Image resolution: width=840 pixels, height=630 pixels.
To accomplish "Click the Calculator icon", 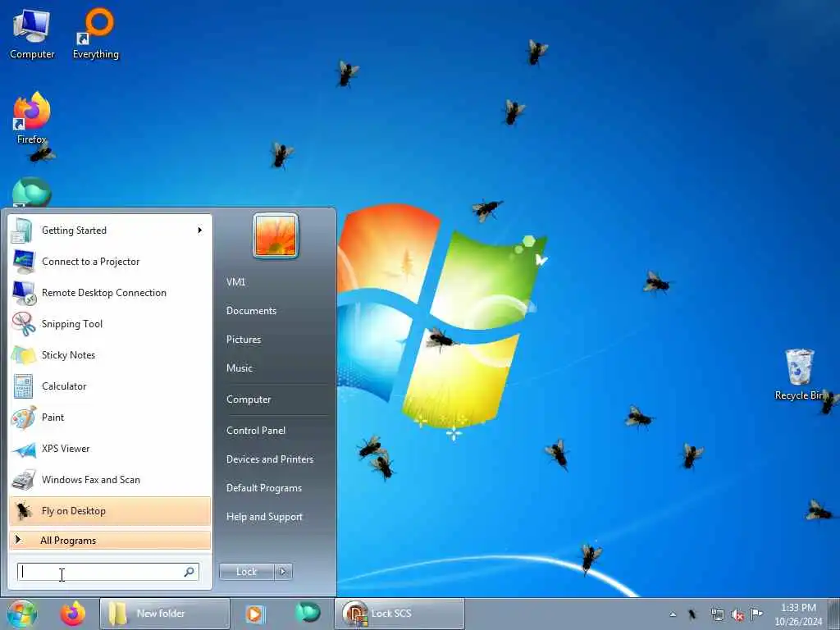I will coord(24,386).
